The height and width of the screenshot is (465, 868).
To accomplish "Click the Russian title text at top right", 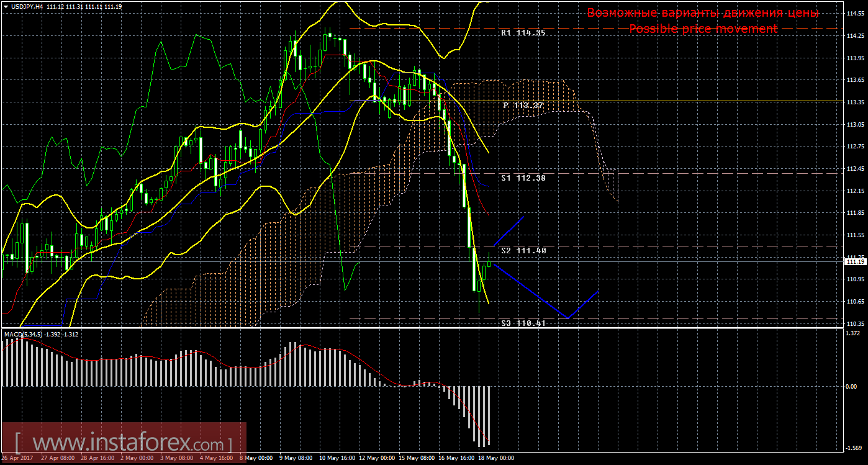I will (x=703, y=13).
